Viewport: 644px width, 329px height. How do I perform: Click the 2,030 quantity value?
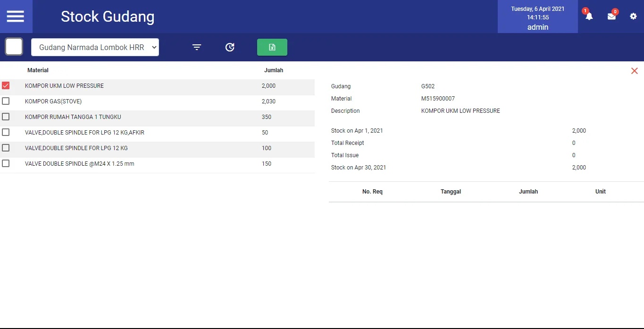(268, 101)
